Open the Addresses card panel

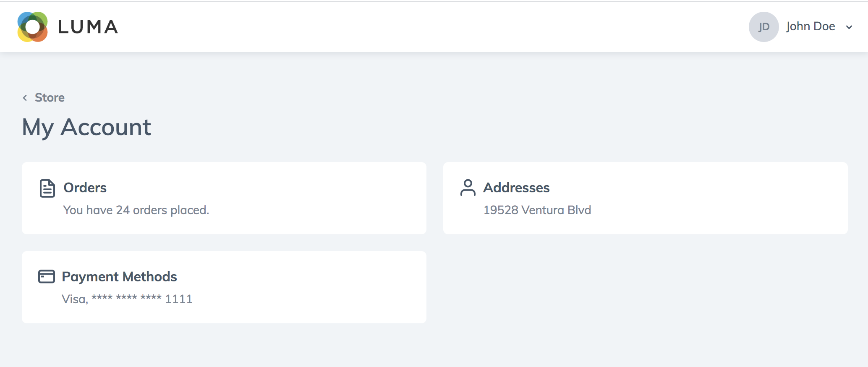pyautogui.click(x=646, y=198)
